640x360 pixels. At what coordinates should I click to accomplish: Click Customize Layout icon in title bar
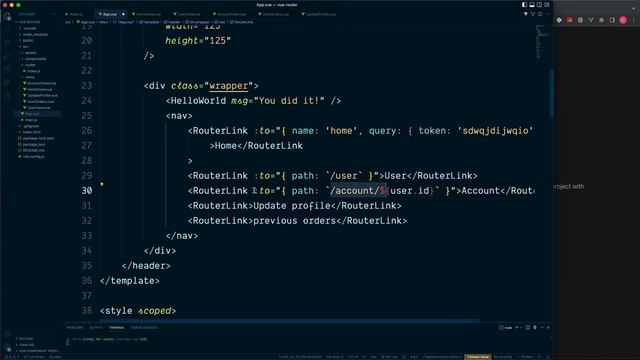point(547,5)
